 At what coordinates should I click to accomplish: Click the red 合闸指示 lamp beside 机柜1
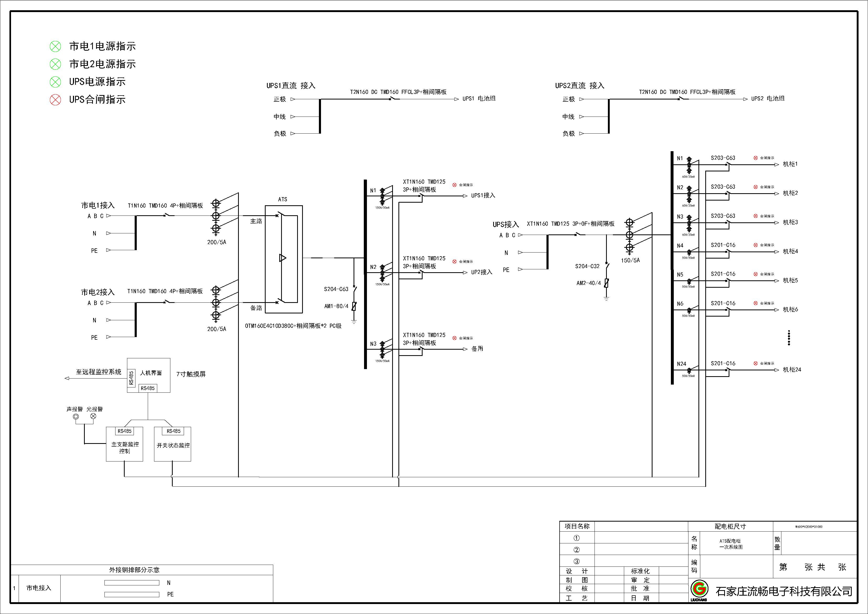(756, 158)
